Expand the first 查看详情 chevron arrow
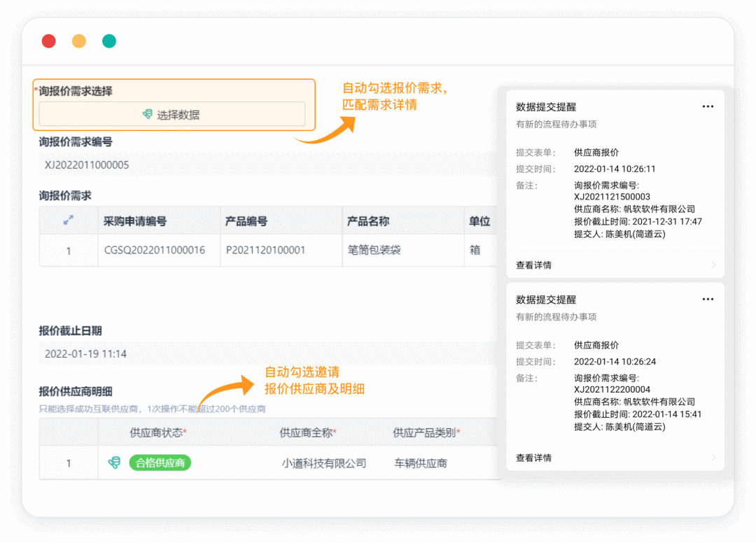This screenshot has width=756, height=543. point(713,265)
